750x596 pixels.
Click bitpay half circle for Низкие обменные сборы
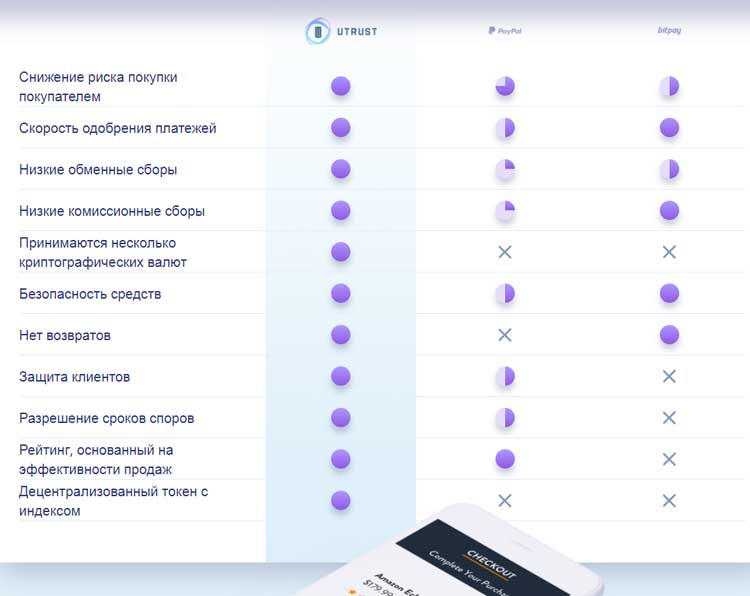coord(669,169)
